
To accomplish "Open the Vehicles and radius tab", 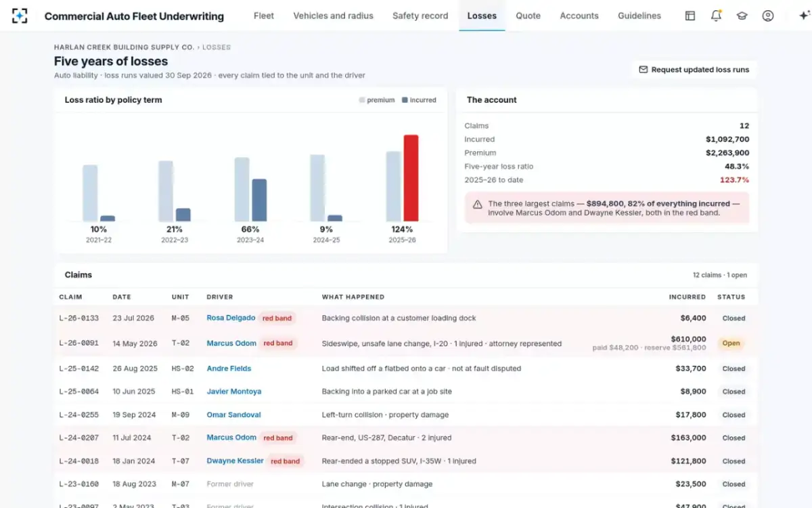I will [x=333, y=16].
